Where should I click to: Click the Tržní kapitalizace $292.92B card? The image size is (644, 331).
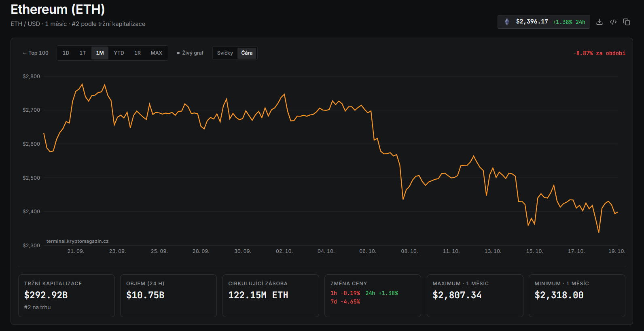tap(66, 296)
